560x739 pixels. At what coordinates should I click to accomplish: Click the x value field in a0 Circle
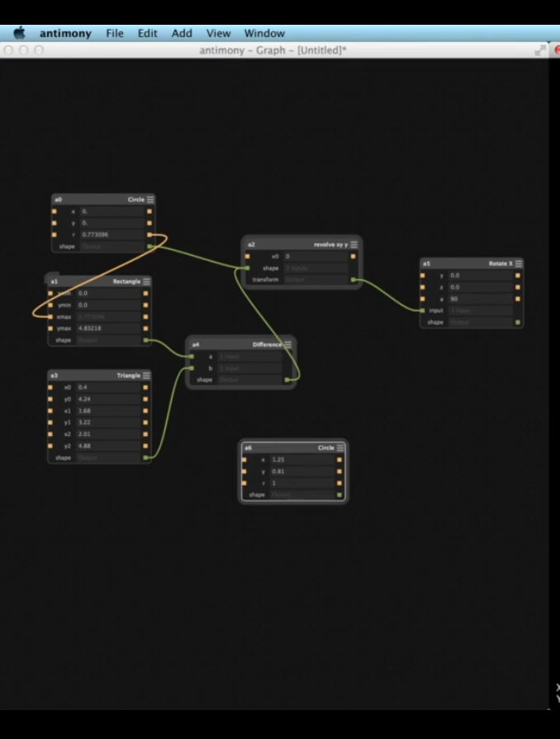112,211
